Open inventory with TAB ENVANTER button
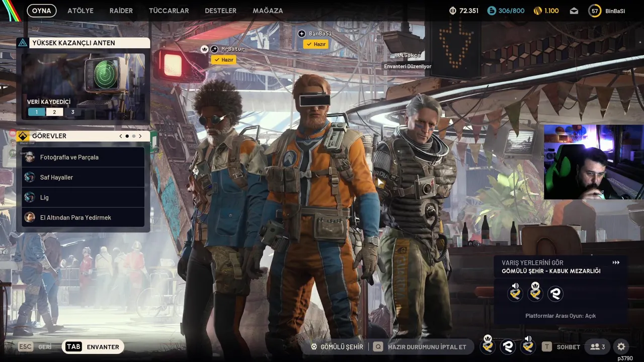The height and width of the screenshot is (362, 644). (93, 347)
